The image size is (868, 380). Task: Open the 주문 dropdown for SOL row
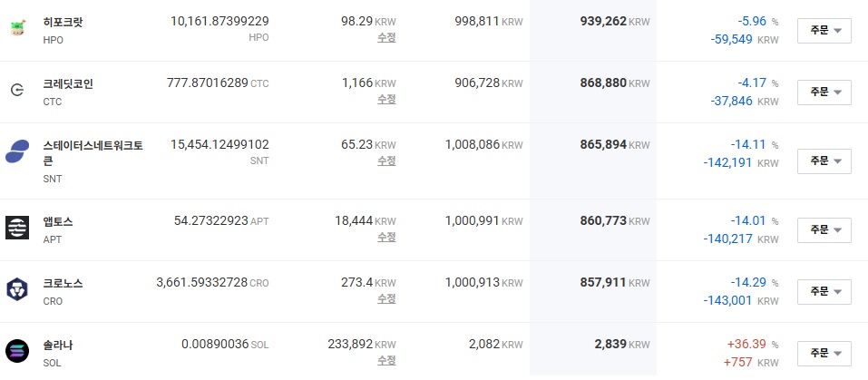[824, 354]
